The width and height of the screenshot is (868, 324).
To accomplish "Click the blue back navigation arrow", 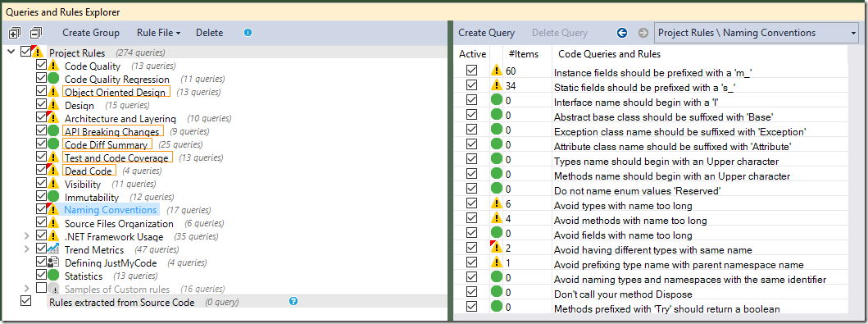I will pos(621,33).
